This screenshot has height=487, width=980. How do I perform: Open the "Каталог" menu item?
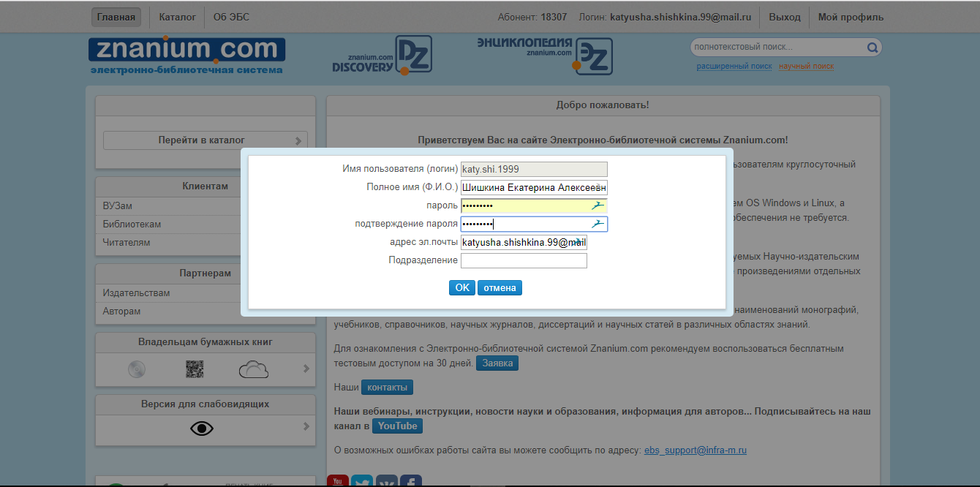coord(177,17)
